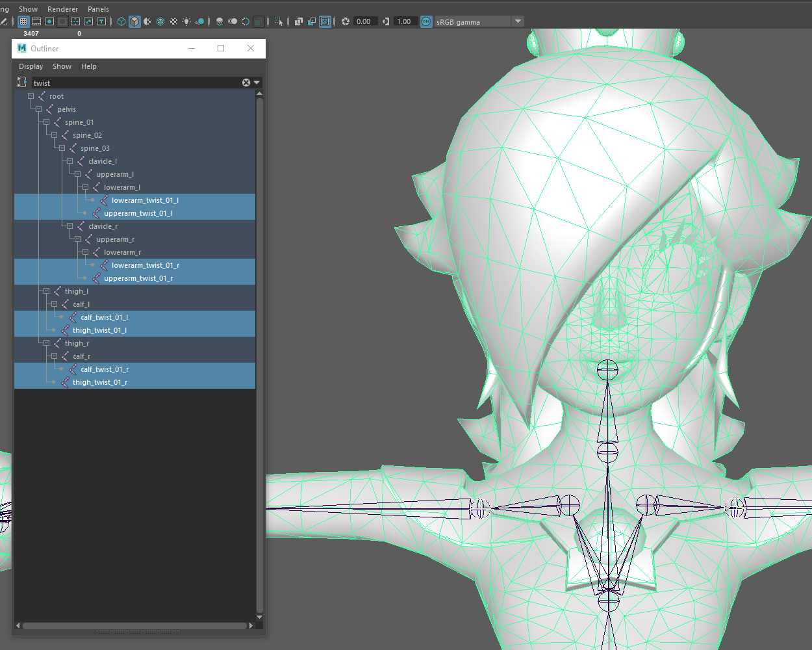The image size is (812, 650).
Task: Open the viewport Renderer menu
Action: [62, 9]
